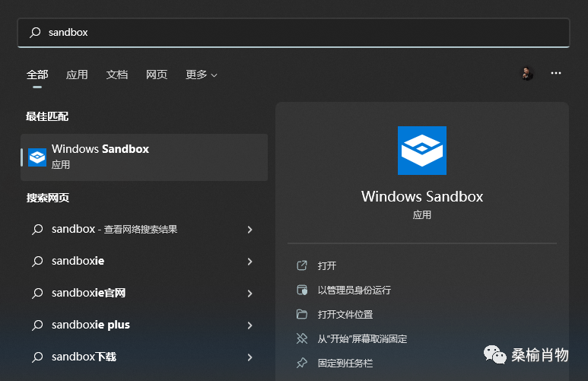Select the sandboxie官网 suggestion
Viewport: 588px width, 381px height.
click(x=145, y=293)
